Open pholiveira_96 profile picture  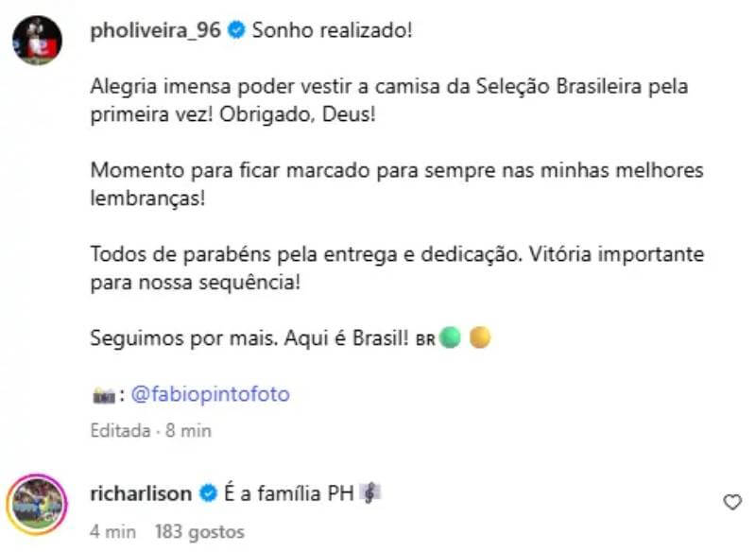pyautogui.click(x=37, y=41)
